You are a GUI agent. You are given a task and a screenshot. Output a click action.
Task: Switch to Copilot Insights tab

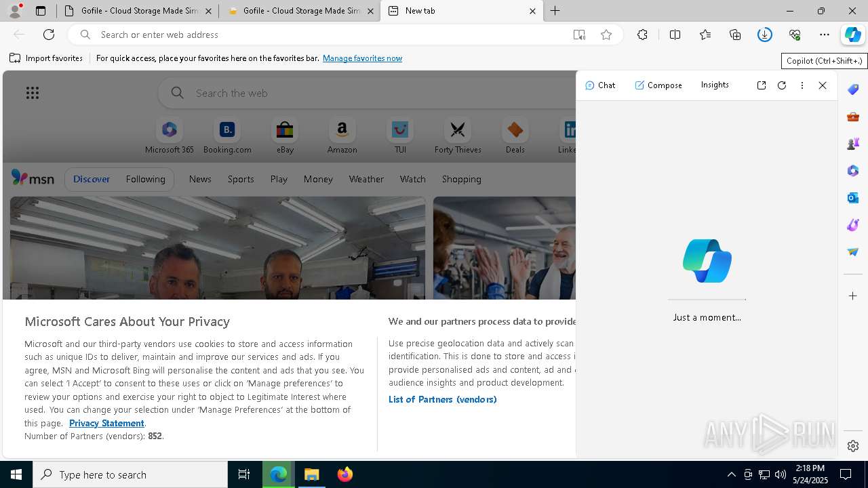715,85
